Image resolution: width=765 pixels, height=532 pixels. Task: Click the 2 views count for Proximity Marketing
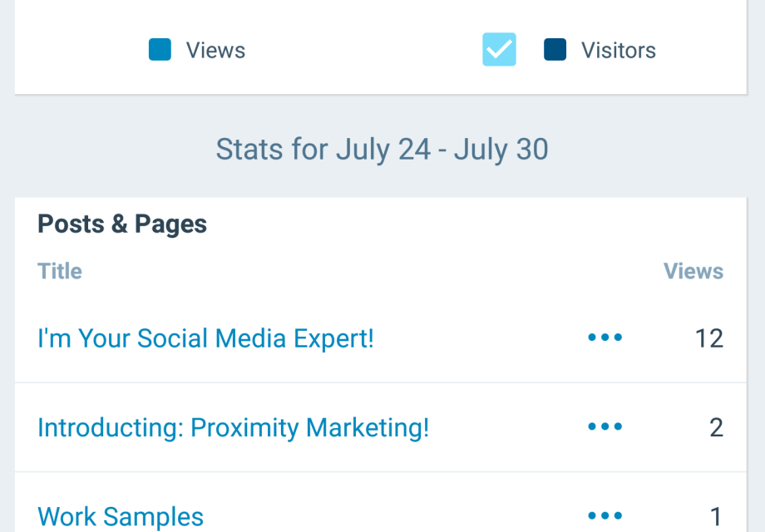pyautogui.click(x=716, y=427)
